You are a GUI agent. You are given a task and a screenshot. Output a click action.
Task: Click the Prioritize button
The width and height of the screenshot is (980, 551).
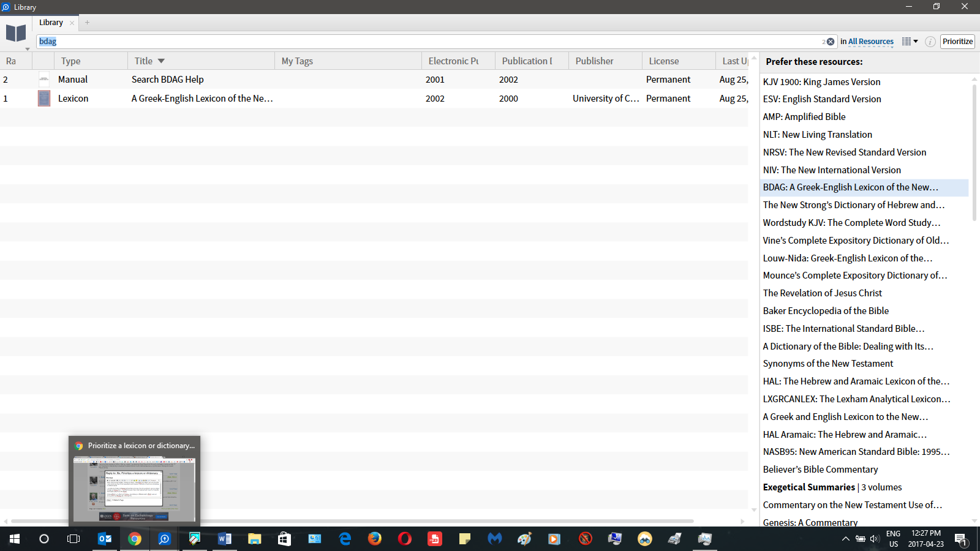click(x=957, y=42)
